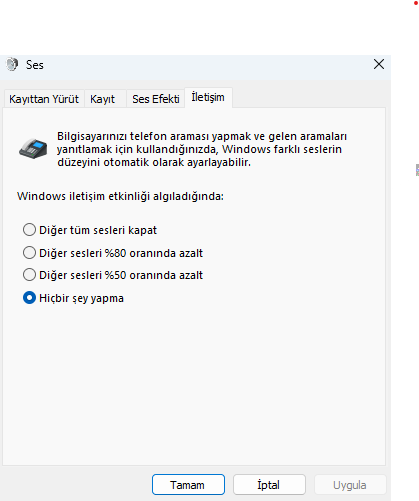Switch to the Kayıttan Yürüt tab
This screenshot has height=501, width=419.
(x=44, y=99)
